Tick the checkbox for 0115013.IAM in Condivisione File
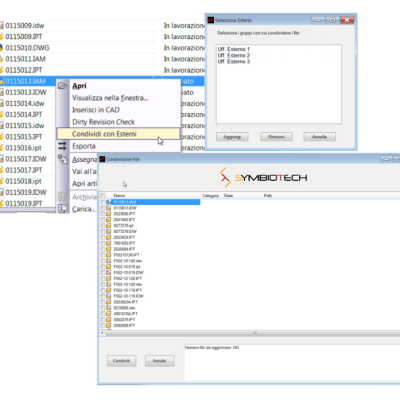 pos(103,202)
